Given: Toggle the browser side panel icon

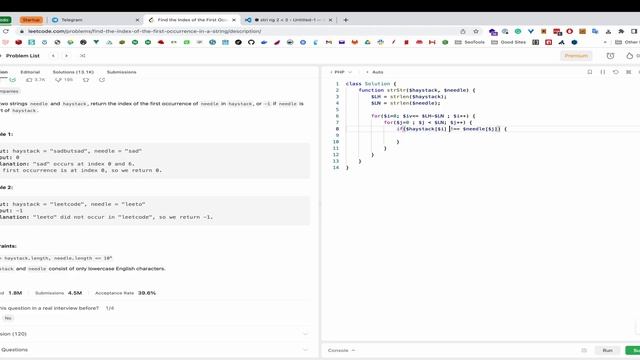Looking at the screenshot, I should (x=634, y=31).
